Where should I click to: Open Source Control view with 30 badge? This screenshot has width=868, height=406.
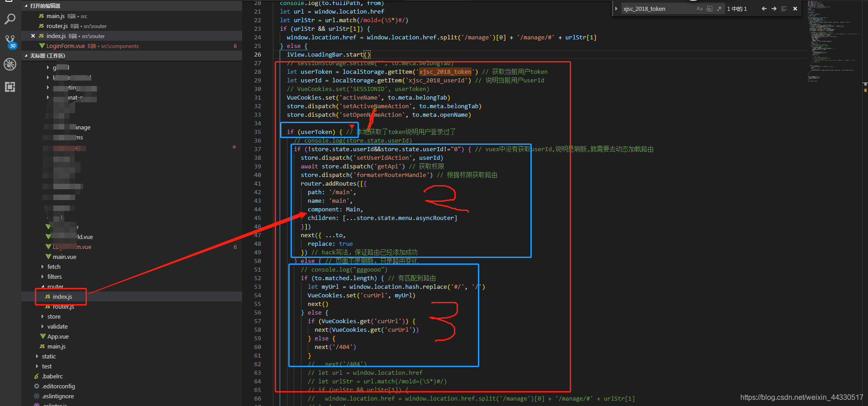pyautogui.click(x=10, y=42)
